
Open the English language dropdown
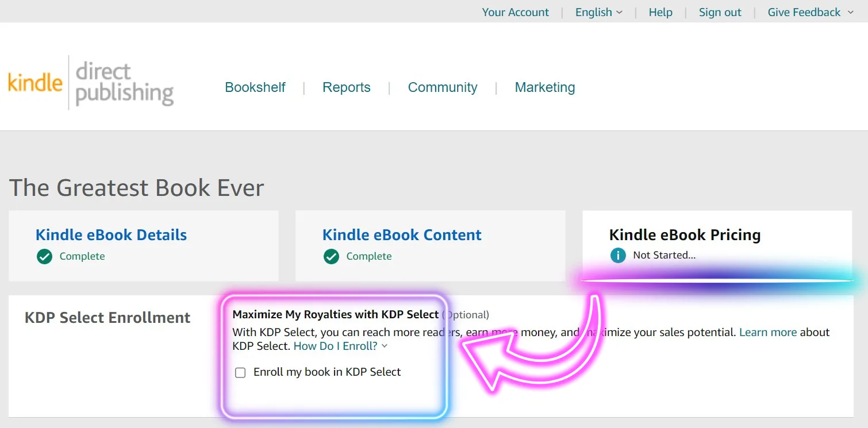pos(599,12)
